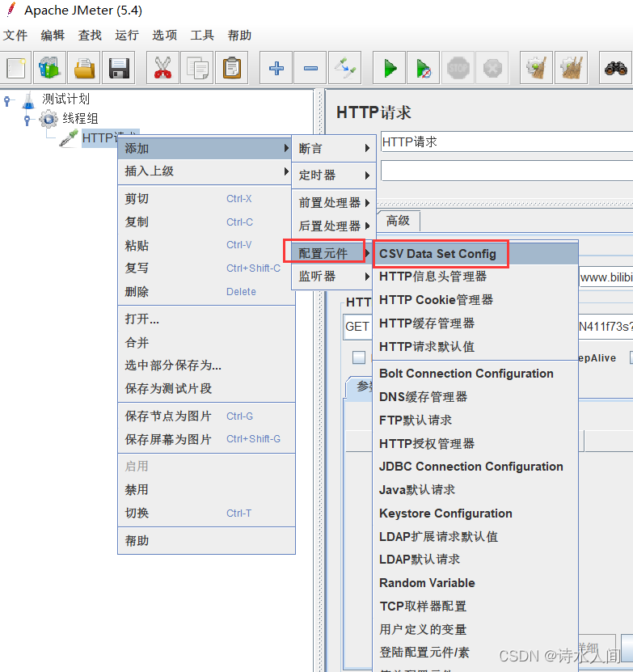Choose 禁用 in context menu
The width and height of the screenshot is (633, 672).
pyautogui.click(x=206, y=490)
